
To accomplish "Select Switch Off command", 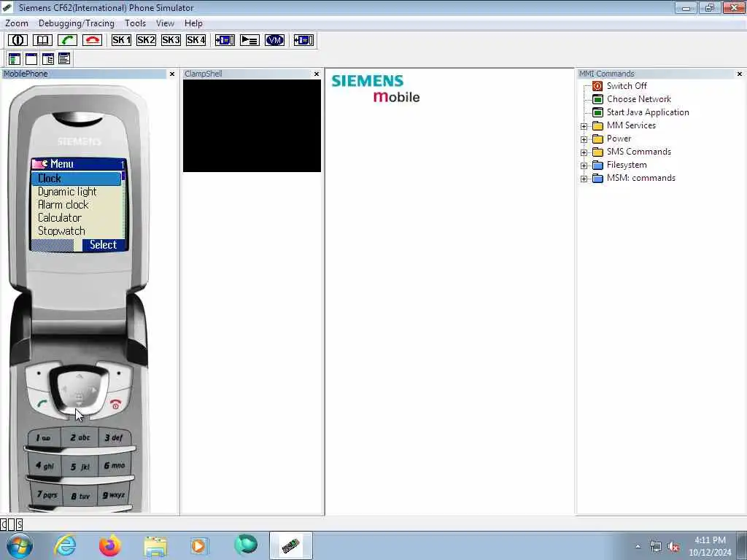I will point(627,86).
